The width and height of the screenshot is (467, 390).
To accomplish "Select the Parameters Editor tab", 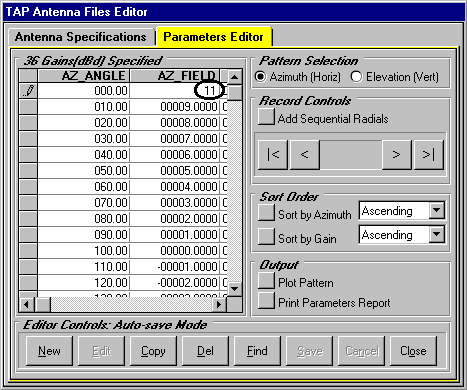I will [213, 37].
